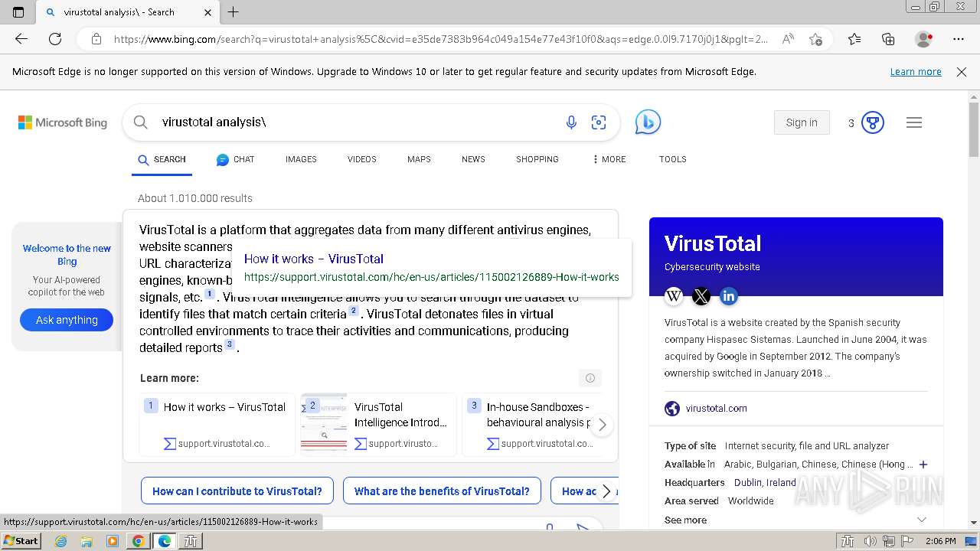Image resolution: width=980 pixels, height=551 pixels.
Task: Open the Dublin, Ireland headquarters link
Action: [765, 483]
